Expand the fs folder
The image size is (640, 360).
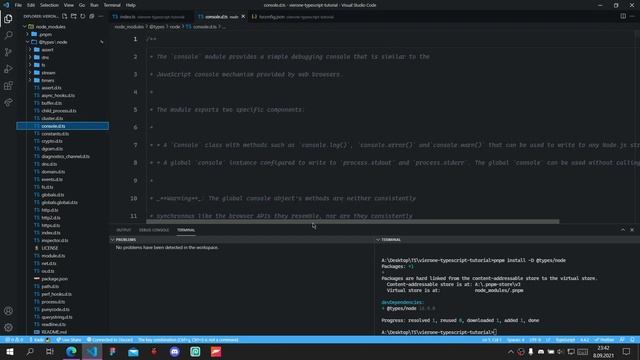pyautogui.click(x=30, y=65)
